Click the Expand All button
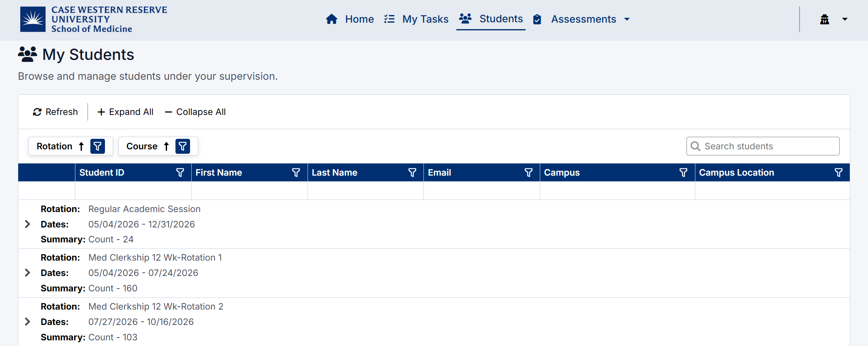Screen dimensions: 868x346 [x=125, y=112]
